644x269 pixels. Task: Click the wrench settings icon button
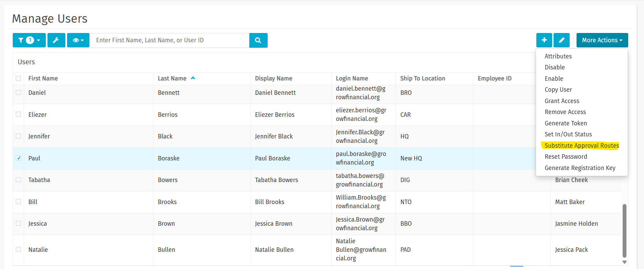click(x=56, y=40)
